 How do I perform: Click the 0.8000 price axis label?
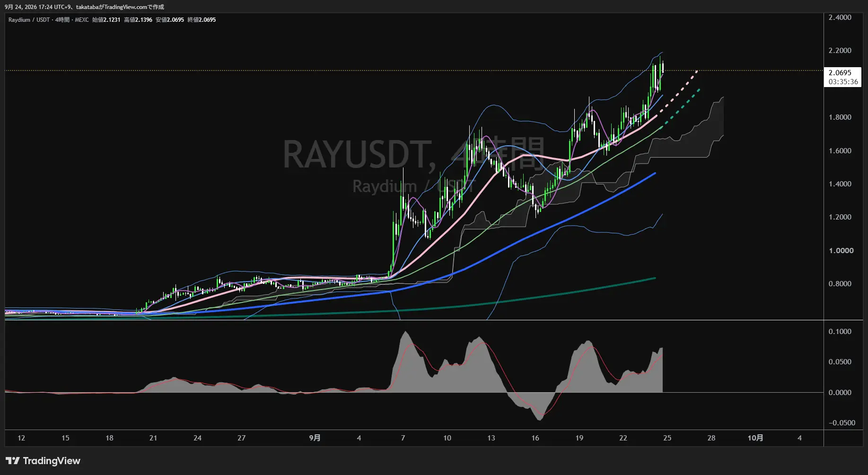840,284
